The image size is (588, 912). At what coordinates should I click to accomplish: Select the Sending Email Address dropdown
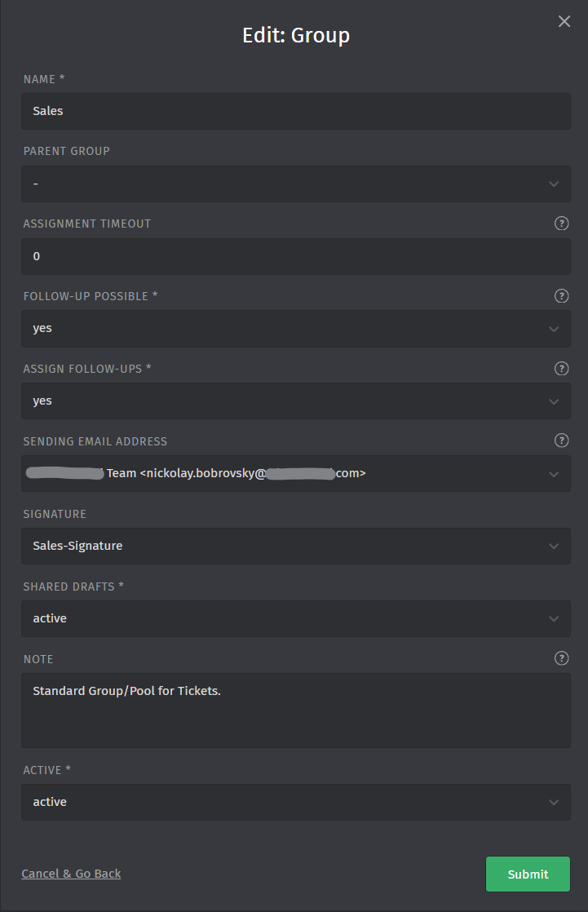point(295,473)
